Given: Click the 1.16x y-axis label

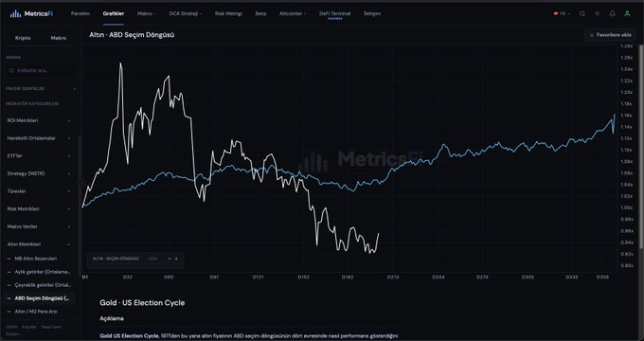Looking at the screenshot, I should [627, 116].
